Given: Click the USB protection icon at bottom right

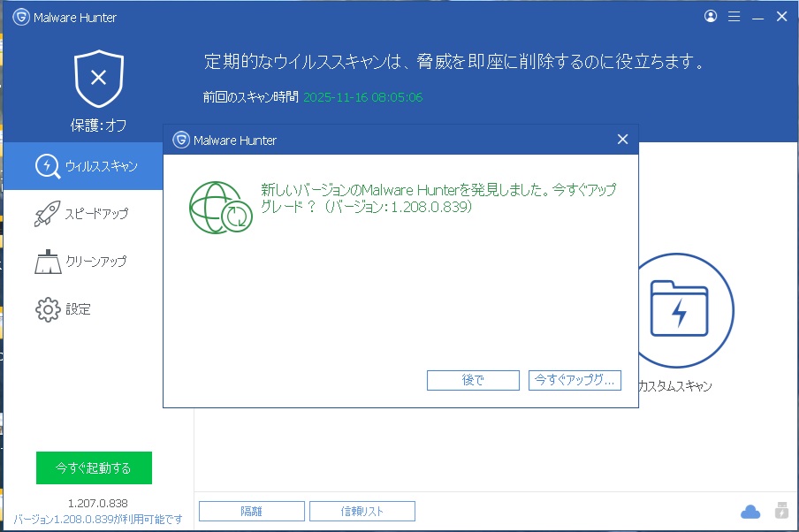Looking at the screenshot, I should pyautogui.click(x=781, y=510).
